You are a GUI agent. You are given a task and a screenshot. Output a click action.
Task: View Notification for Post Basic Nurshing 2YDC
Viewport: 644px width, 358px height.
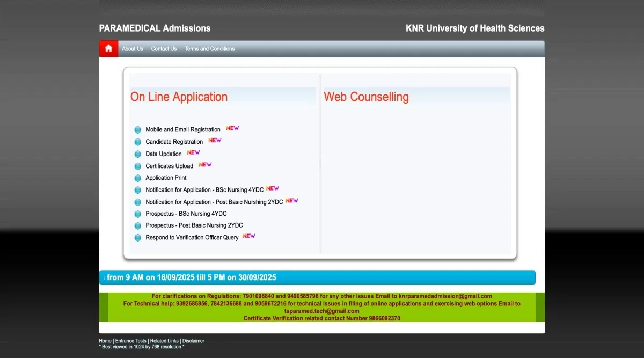214,202
